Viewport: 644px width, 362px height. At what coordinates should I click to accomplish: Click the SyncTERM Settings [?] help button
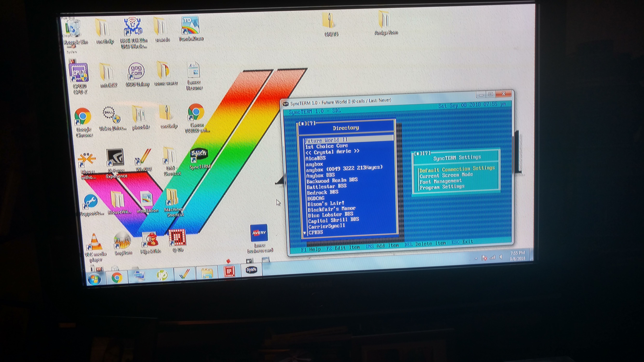(x=426, y=153)
